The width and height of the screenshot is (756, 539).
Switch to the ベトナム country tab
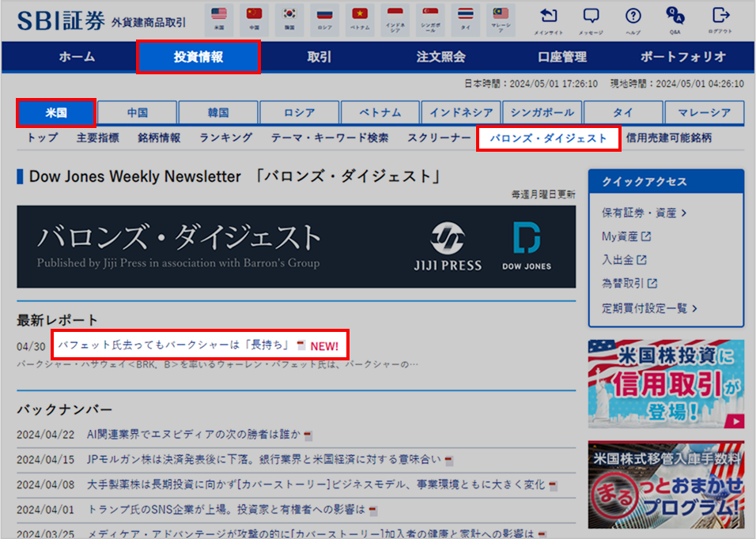click(x=380, y=113)
